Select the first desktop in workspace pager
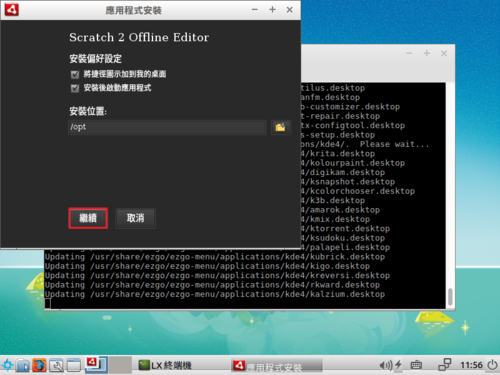500x375 pixels. pos(96,365)
